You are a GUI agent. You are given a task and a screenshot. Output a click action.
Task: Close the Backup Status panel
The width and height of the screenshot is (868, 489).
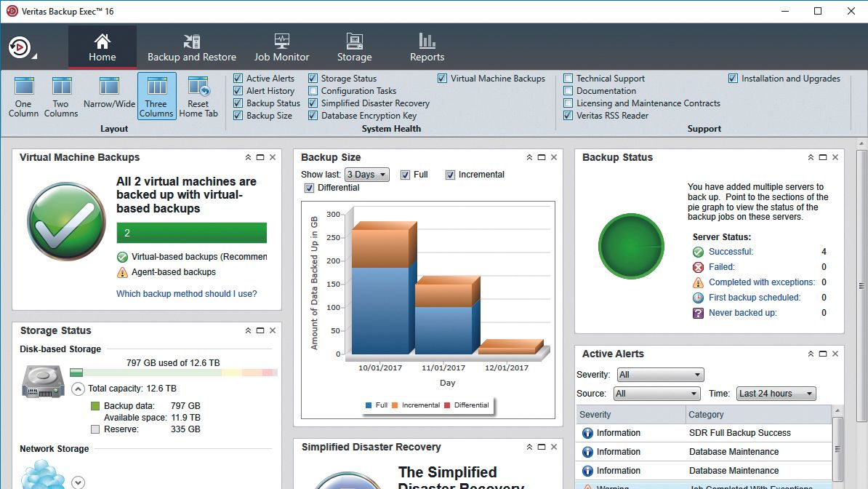coord(835,157)
